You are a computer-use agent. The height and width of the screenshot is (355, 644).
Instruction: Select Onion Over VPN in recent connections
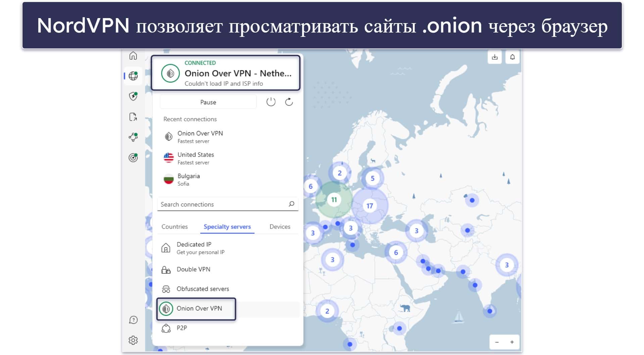228,137
